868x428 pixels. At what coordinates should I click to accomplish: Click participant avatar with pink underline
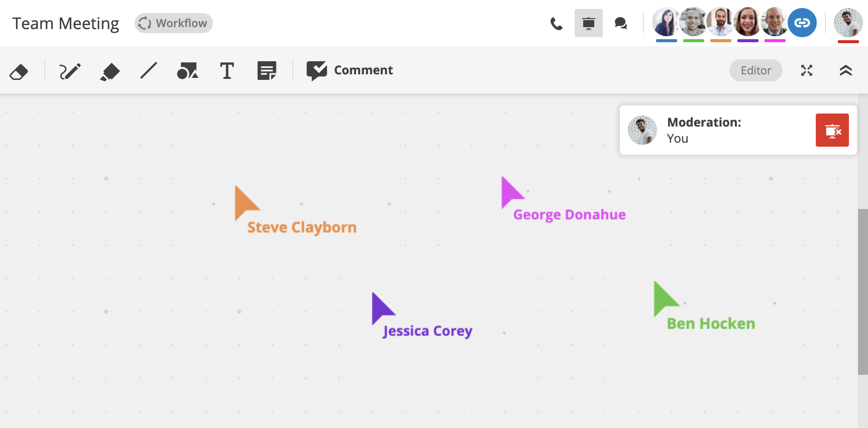(775, 23)
